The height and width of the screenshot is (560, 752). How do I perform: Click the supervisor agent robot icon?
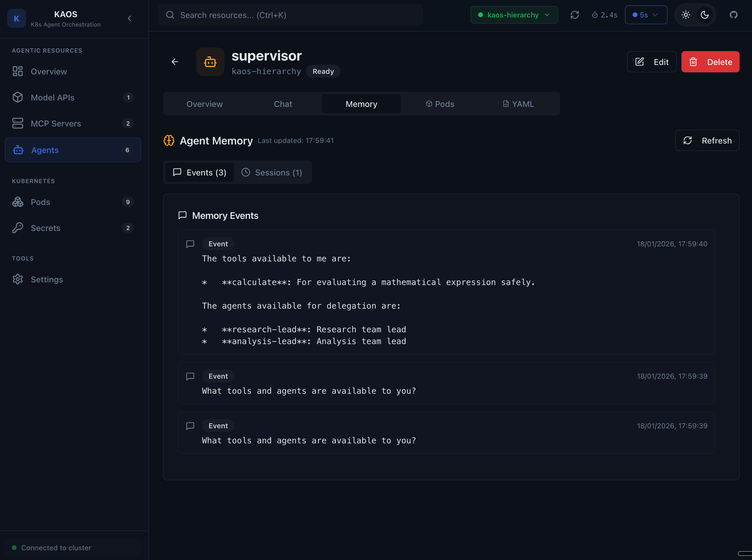coord(210,62)
